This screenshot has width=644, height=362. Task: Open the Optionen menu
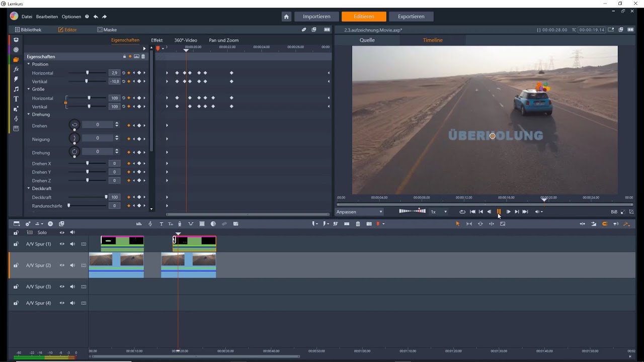click(x=71, y=17)
